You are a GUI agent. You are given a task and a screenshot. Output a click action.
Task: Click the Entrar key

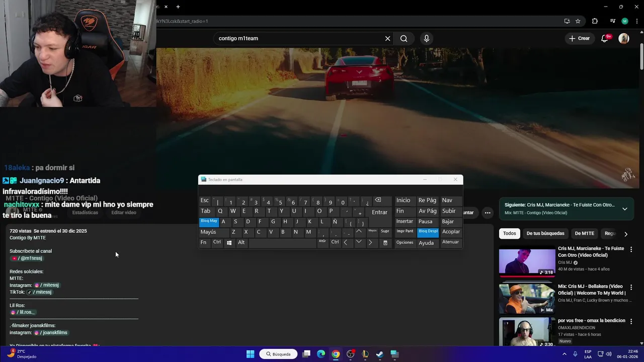point(379,212)
